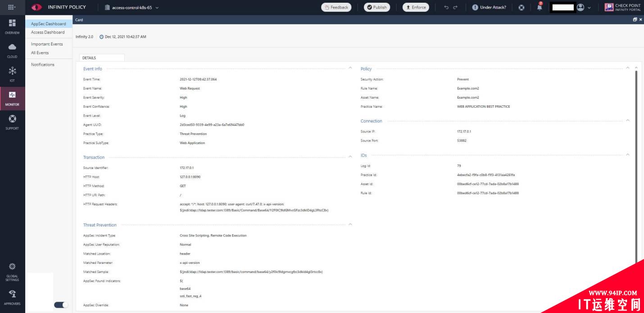The width and height of the screenshot is (644, 313).
Task: Open the AppSec Dashboard menu item
Action: click(48, 24)
